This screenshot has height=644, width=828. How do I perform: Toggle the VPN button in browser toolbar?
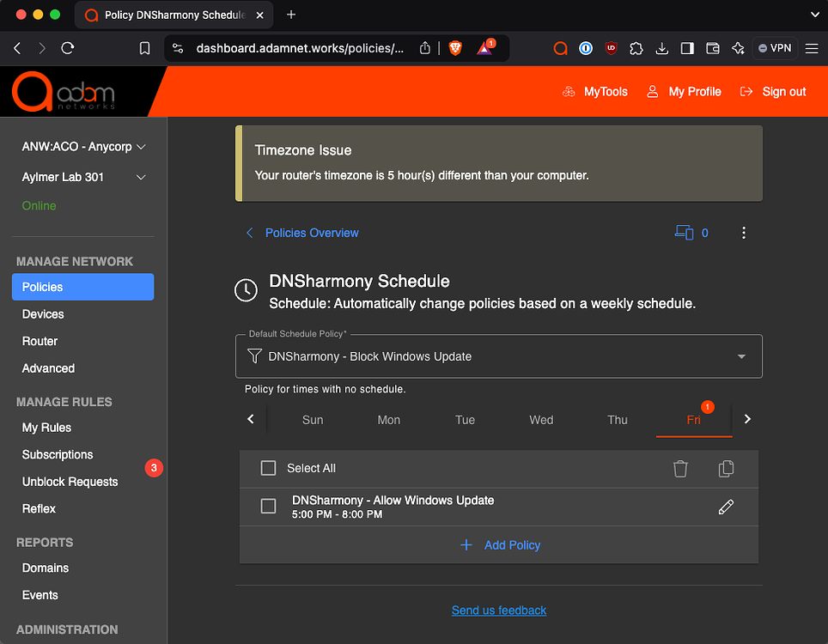(x=775, y=49)
